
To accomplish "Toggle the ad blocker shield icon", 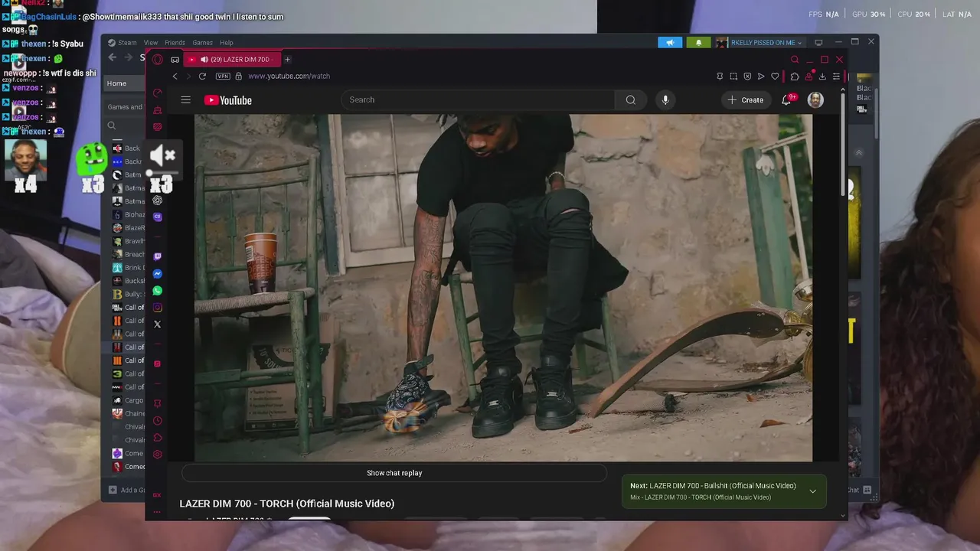I will (747, 77).
